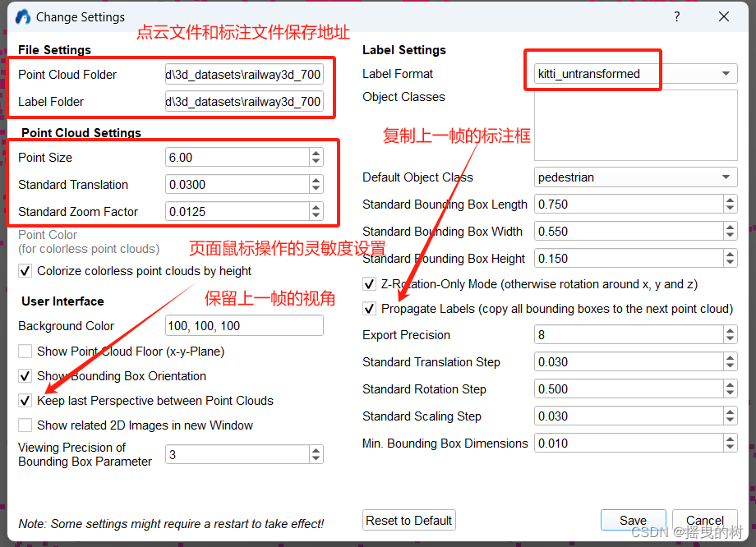
Task: Increase Min. Bounding Box Dimensions value
Action: point(731,438)
